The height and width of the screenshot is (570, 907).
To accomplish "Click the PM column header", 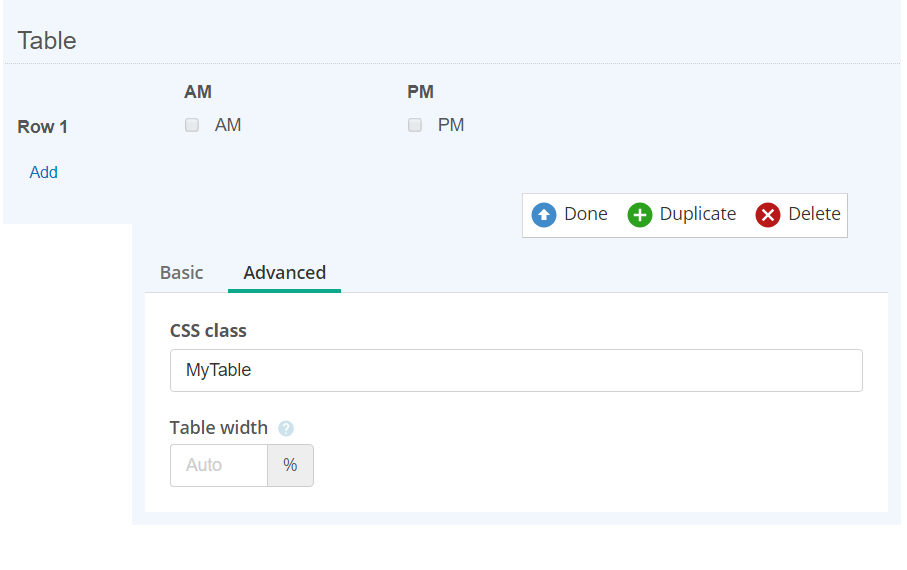I will click(x=421, y=92).
